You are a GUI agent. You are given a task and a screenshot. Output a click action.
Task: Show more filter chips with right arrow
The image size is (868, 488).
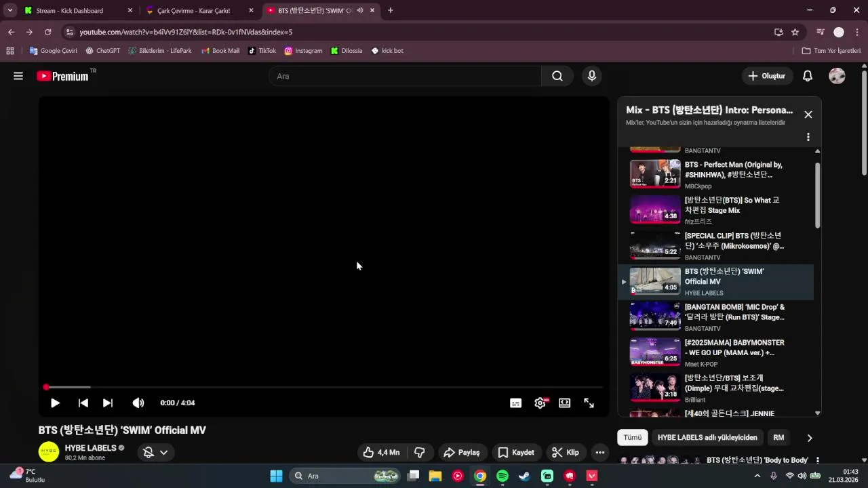(809, 438)
